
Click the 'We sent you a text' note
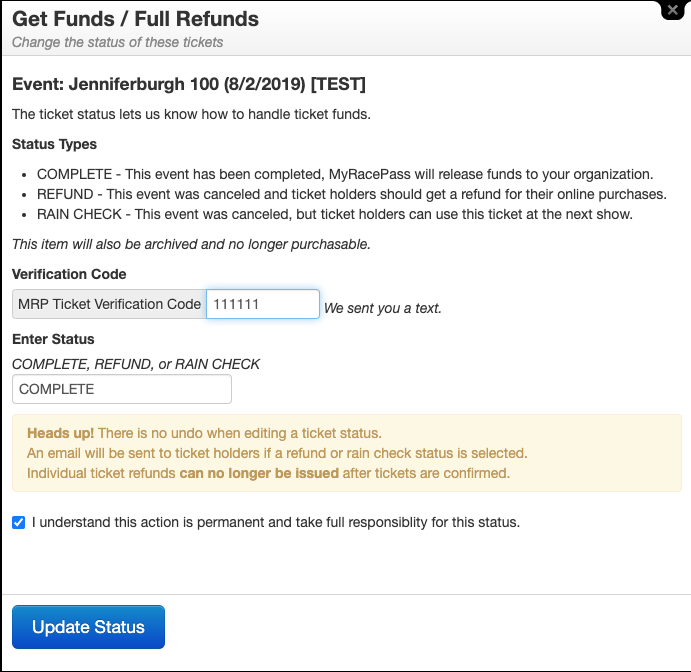point(382,308)
